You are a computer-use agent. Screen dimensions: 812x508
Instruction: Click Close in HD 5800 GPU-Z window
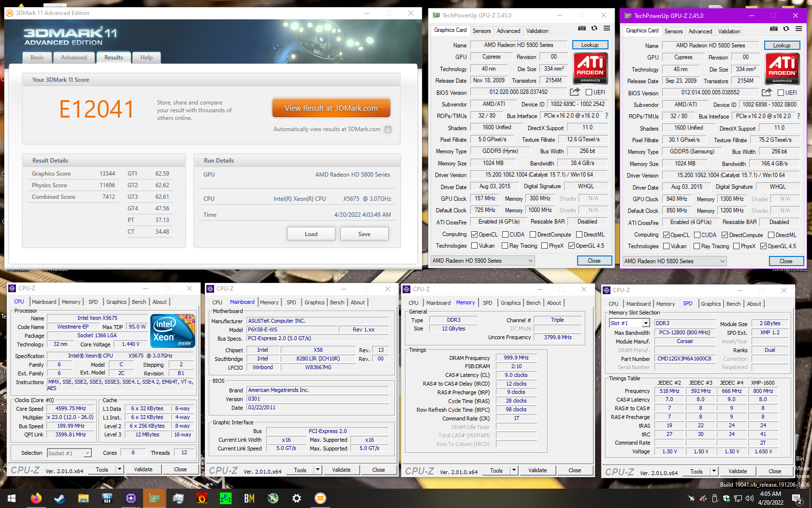point(786,261)
